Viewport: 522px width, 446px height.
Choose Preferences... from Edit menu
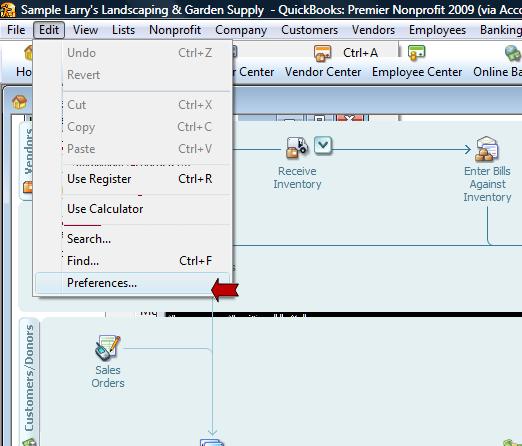point(132,283)
